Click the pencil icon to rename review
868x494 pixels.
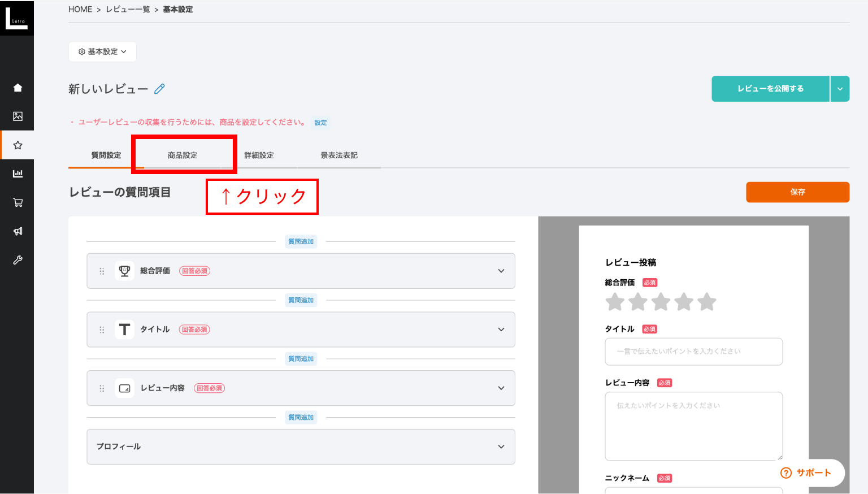pyautogui.click(x=160, y=89)
